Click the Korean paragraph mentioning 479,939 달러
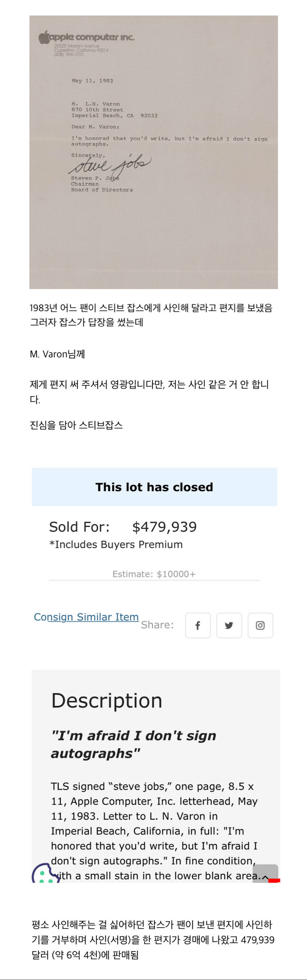Screen dimensions: 307x980 click(x=153, y=940)
